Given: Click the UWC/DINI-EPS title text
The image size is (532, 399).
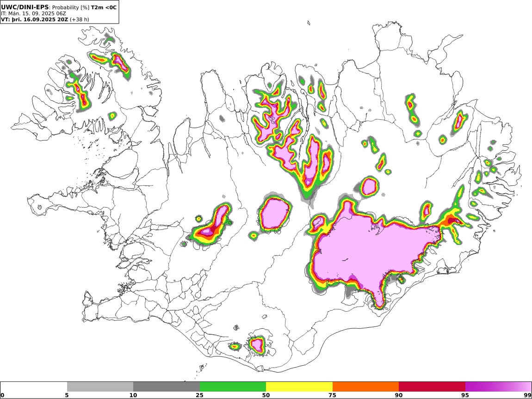Looking at the screenshot, I should 25,7.
